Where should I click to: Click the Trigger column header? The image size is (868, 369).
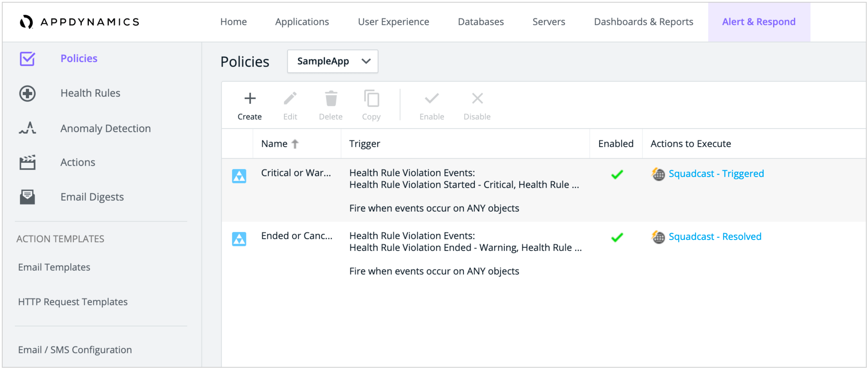(x=365, y=144)
